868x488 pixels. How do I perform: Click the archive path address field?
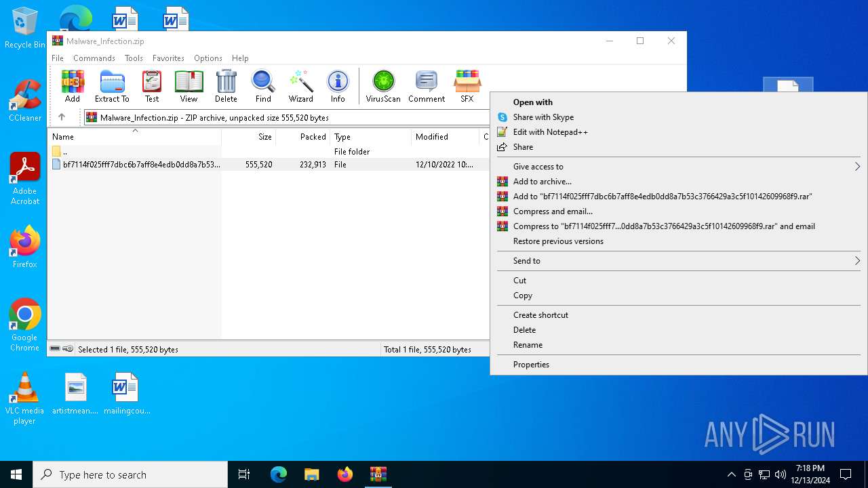click(285, 117)
